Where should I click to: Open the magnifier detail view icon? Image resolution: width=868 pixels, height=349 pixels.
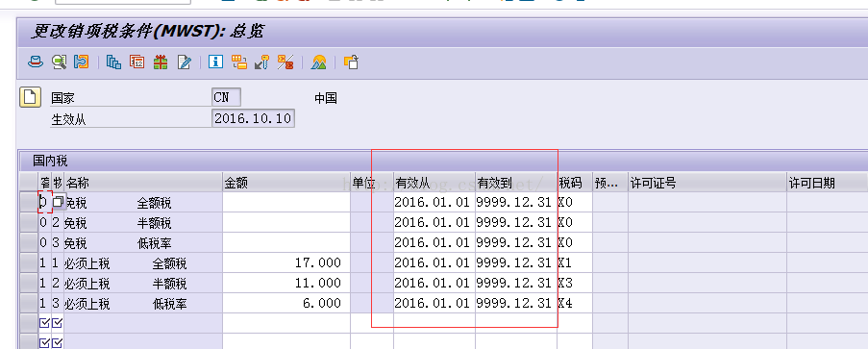pyautogui.click(x=59, y=62)
